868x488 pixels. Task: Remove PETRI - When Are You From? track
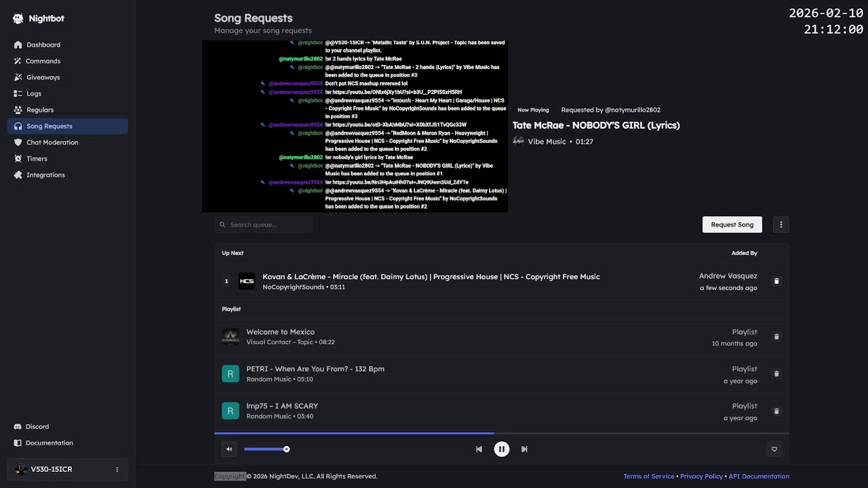[776, 373]
